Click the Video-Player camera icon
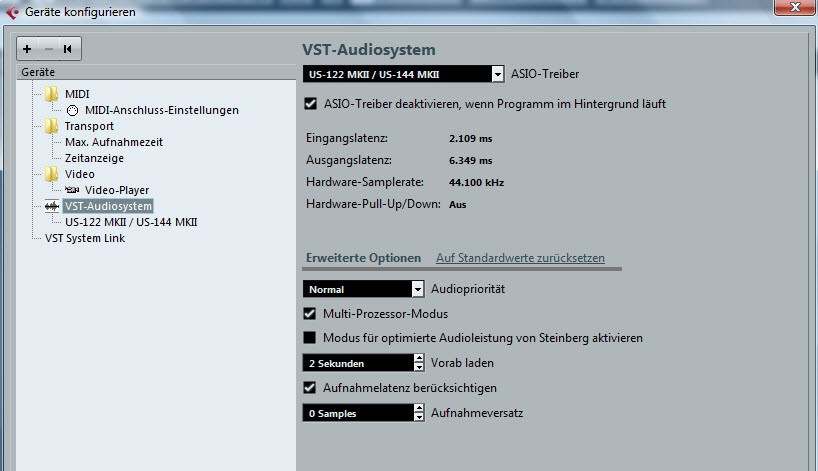Viewport: 818px width, 471px height. 72,190
